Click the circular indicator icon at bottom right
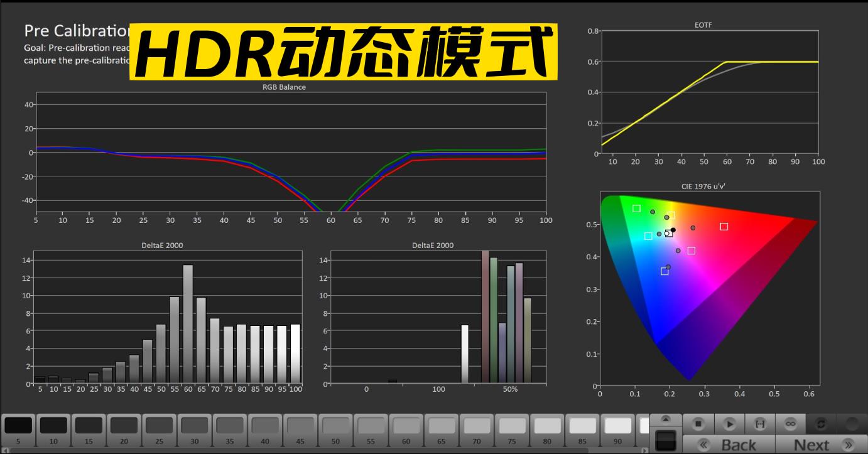 pos(851,424)
